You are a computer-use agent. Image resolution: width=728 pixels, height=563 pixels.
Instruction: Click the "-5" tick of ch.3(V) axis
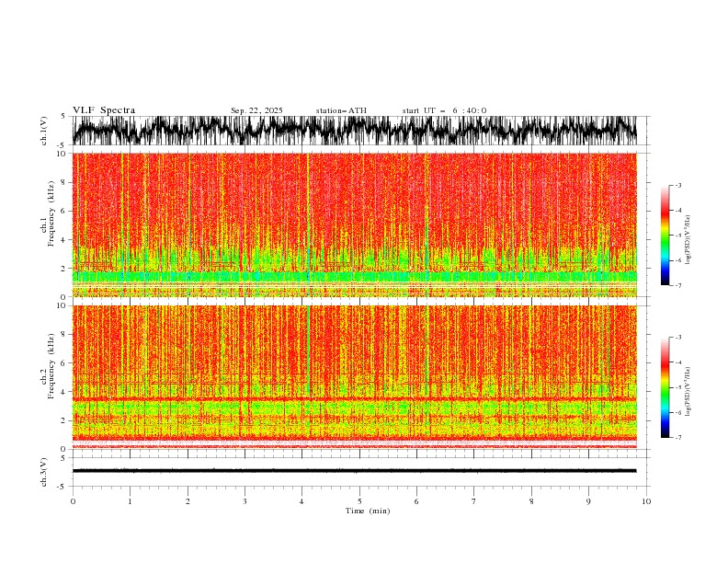tap(62, 487)
